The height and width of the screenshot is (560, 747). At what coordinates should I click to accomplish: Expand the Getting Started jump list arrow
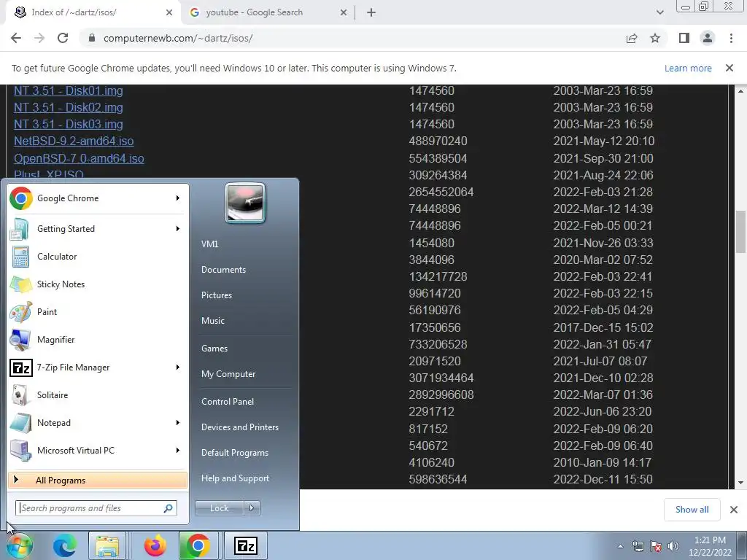click(178, 228)
